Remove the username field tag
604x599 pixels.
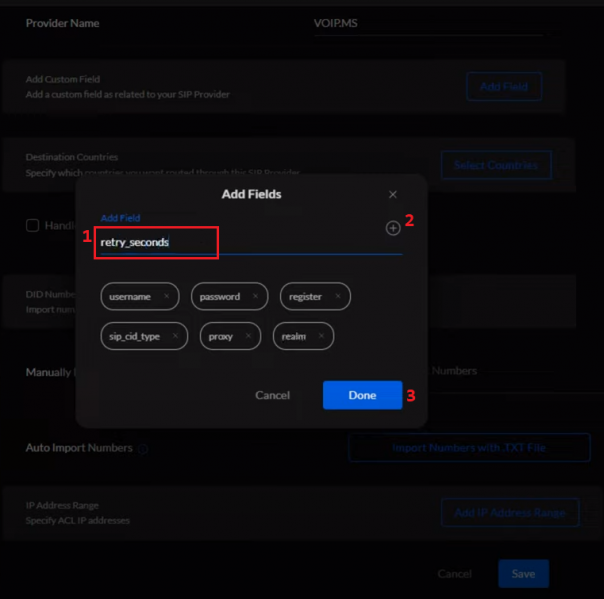tap(166, 296)
